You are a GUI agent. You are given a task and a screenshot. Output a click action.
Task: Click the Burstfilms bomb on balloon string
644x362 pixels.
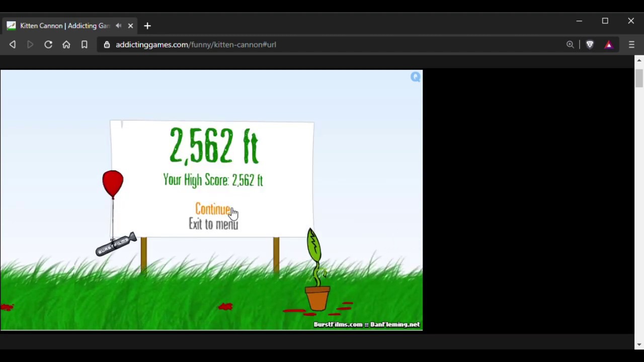[x=116, y=244]
